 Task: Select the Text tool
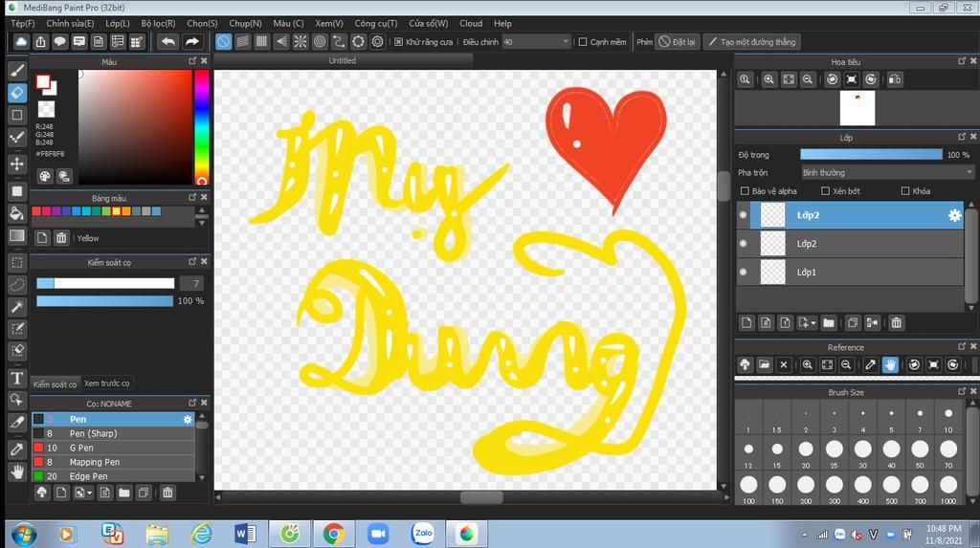tap(17, 378)
